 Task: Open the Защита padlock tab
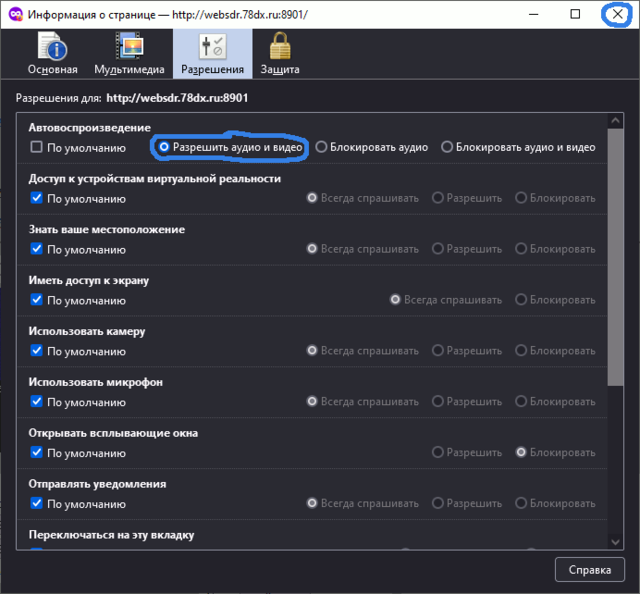[x=279, y=47]
